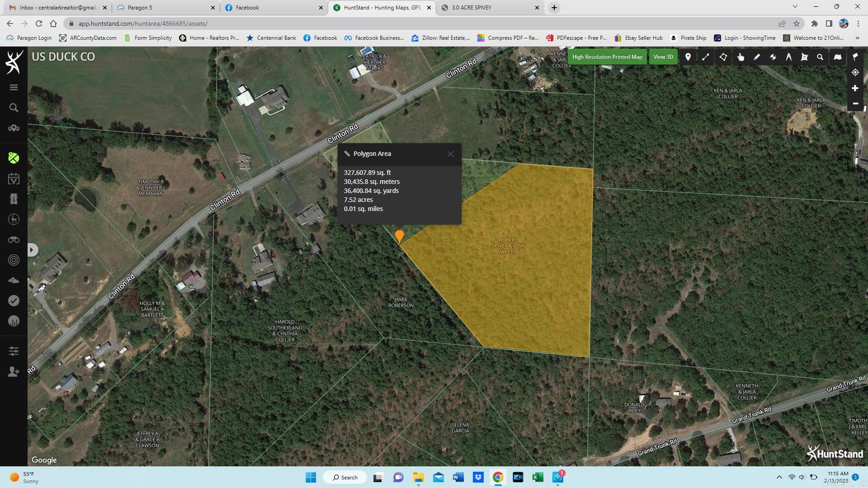Image resolution: width=868 pixels, height=488 pixels.
Task: Click the map search magnifier in toolbar
Action: click(820, 57)
